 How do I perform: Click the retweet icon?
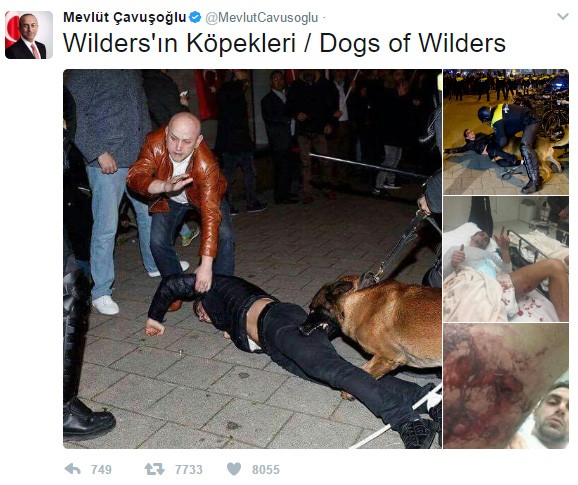[154, 469]
